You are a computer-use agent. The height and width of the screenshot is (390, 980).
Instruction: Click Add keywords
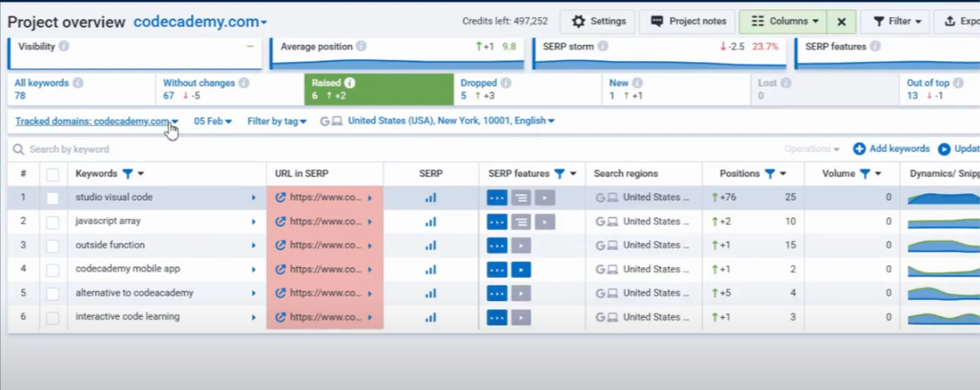[x=891, y=148]
